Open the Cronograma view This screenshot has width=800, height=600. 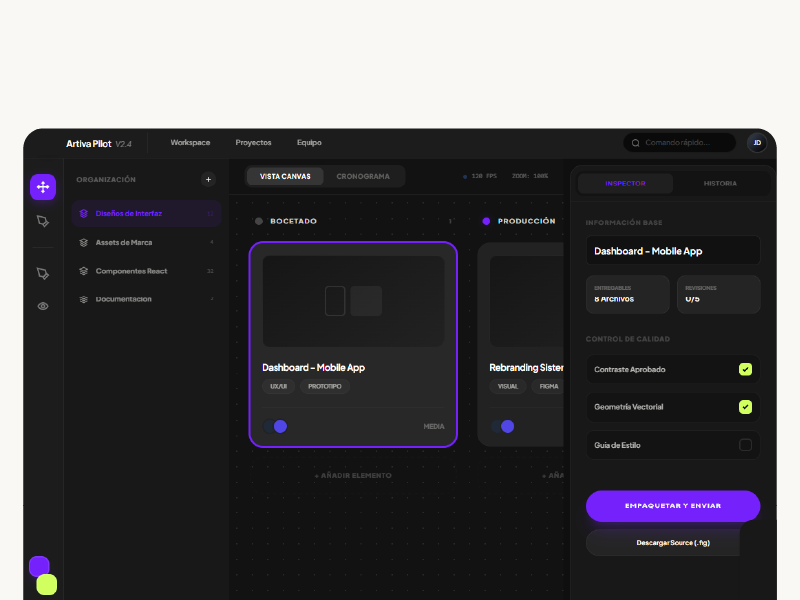(x=365, y=176)
